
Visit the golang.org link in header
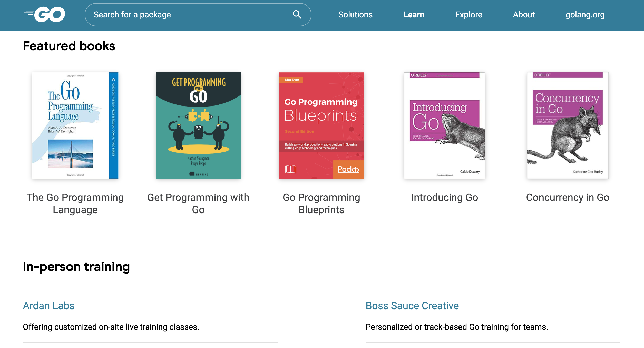point(585,15)
